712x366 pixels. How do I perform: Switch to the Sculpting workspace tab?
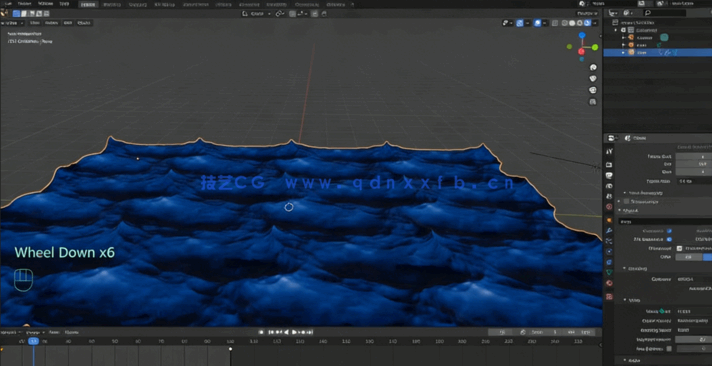pyautogui.click(x=138, y=5)
